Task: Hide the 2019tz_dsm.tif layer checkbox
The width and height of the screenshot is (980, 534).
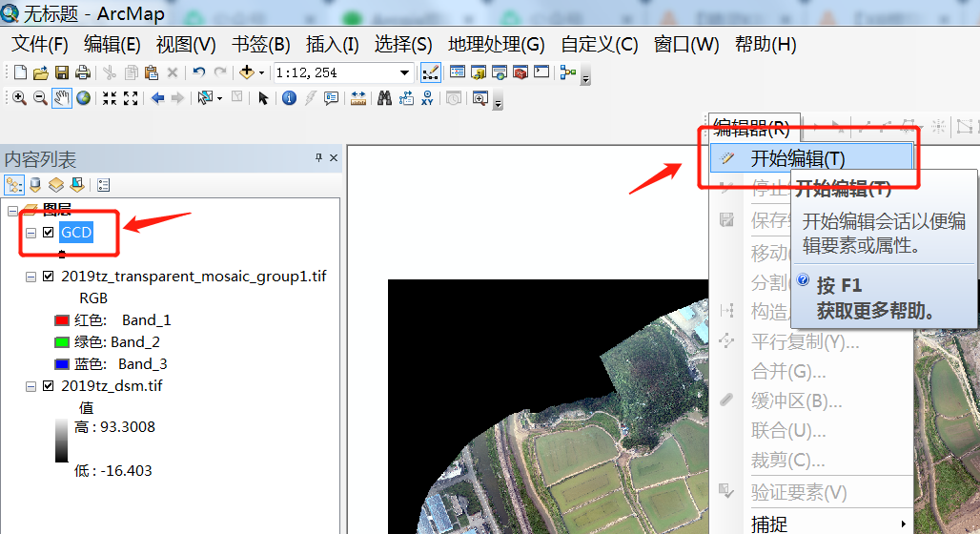Action: 49,385
